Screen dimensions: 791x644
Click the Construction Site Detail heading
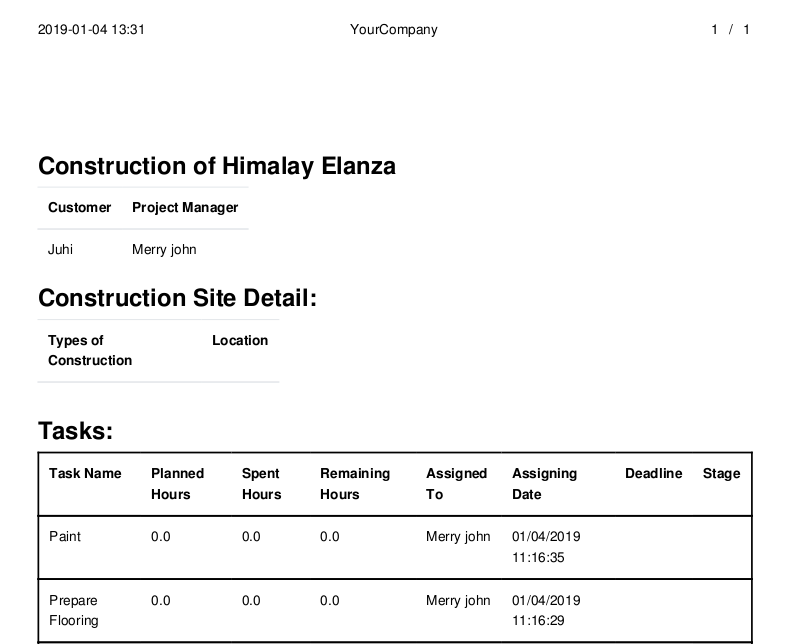[178, 298]
